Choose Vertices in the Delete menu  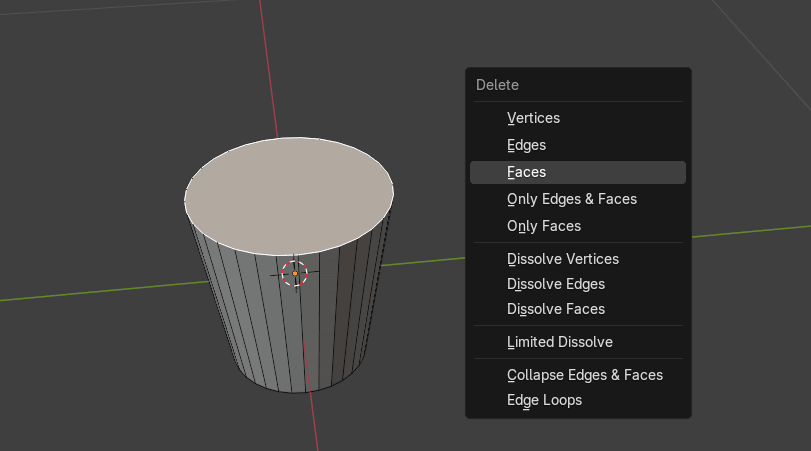click(x=533, y=118)
